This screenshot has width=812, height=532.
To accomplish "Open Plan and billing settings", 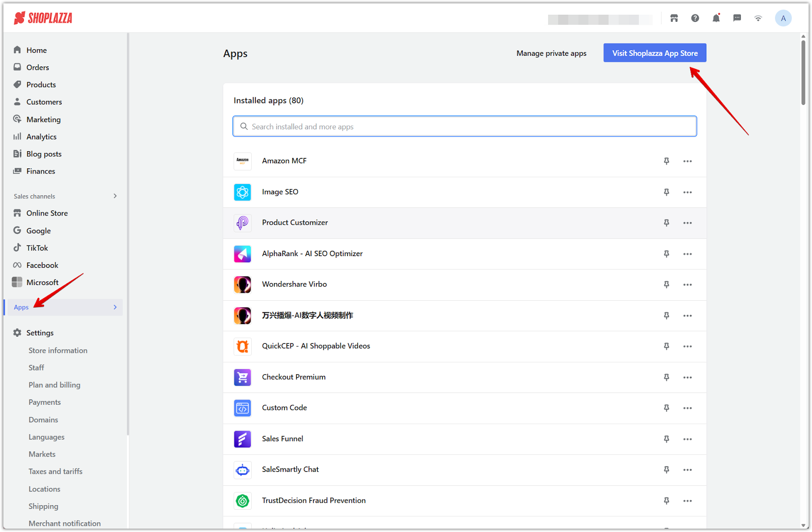I will pyautogui.click(x=54, y=385).
